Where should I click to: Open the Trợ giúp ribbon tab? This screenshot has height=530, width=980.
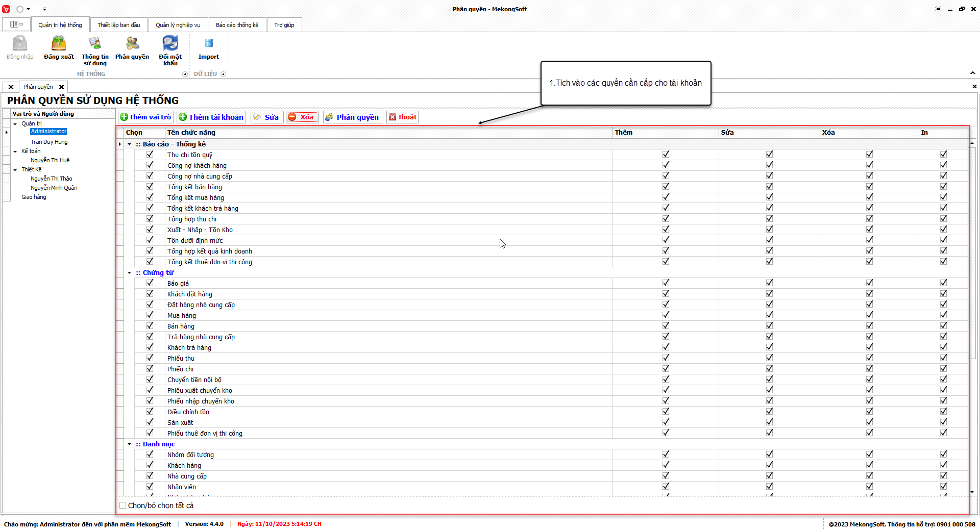[x=284, y=25]
